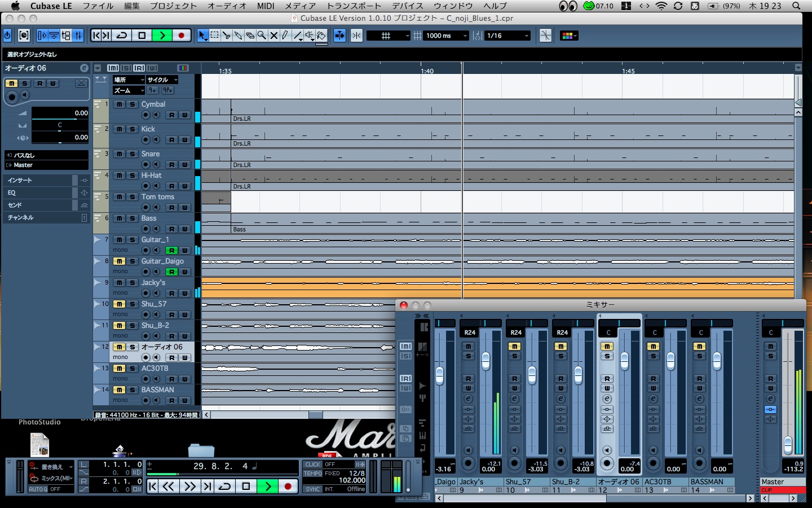
Task: Select the Object Selection arrow tool
Action: (202, 36)
